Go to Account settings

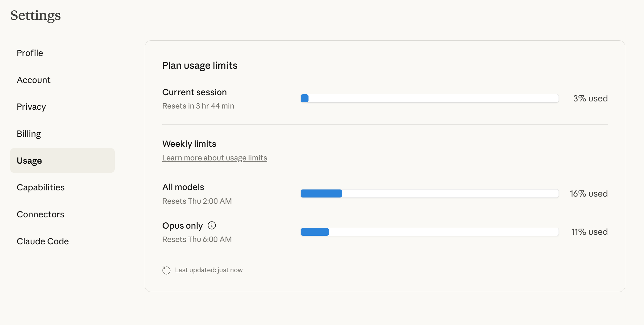tap(34, 80)
